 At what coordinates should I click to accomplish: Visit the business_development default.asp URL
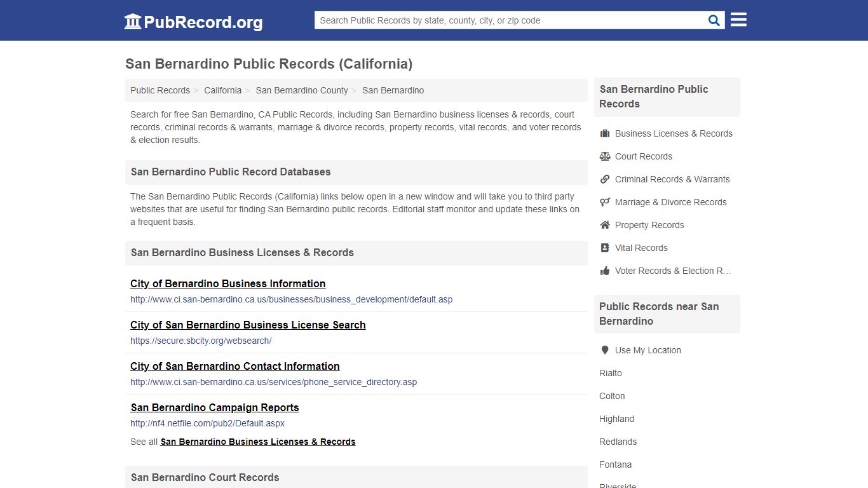click(x=292, y=299)
